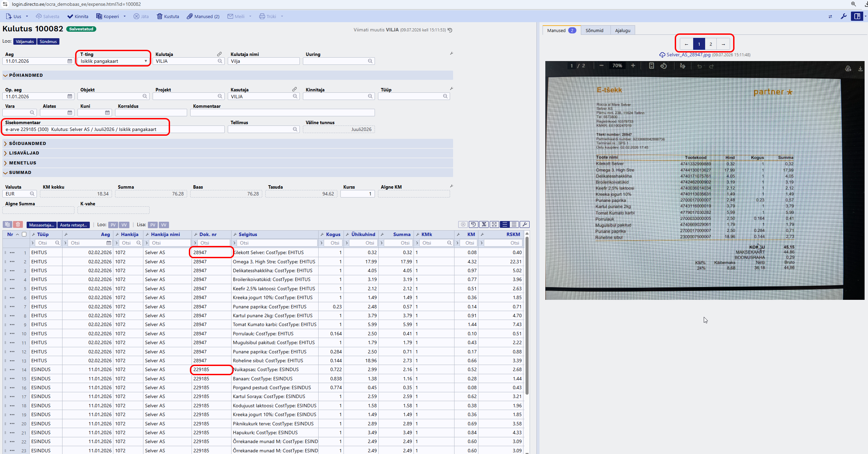Open Manused (2) paperclip attachments

point(203,16)
